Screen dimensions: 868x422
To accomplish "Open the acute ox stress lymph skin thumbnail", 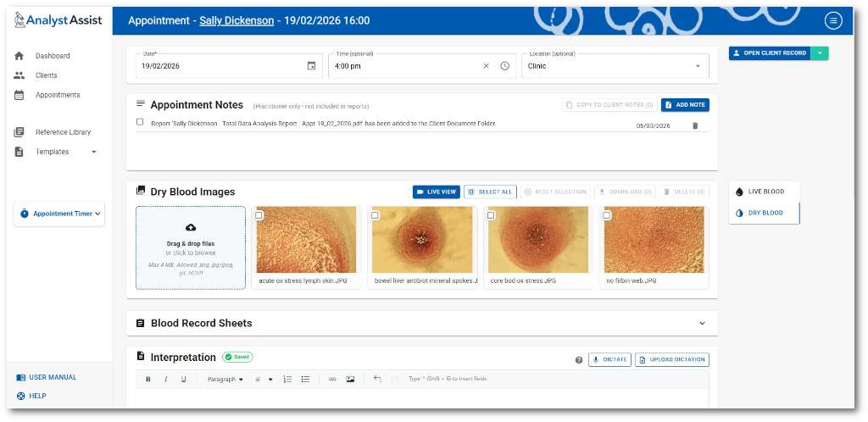I will [306, 240].
